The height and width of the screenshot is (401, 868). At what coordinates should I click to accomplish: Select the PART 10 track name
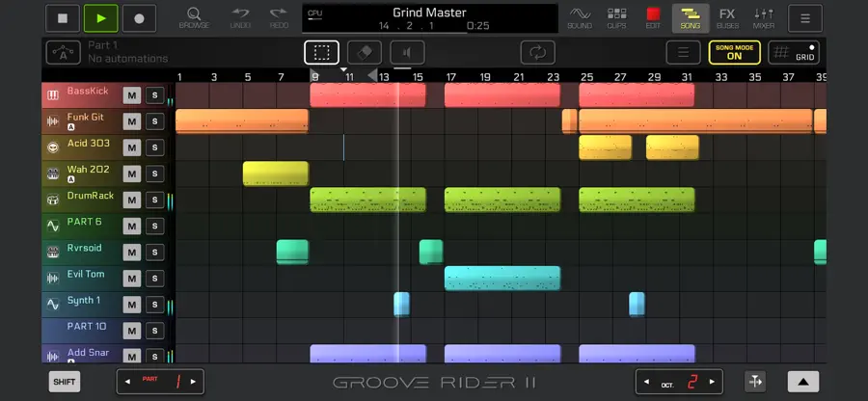click(x=87, y=327)
